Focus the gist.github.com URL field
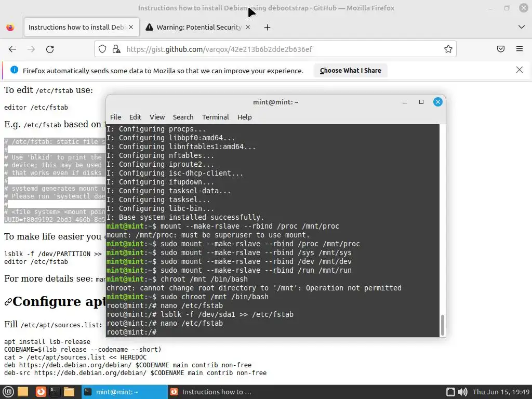 275,49
